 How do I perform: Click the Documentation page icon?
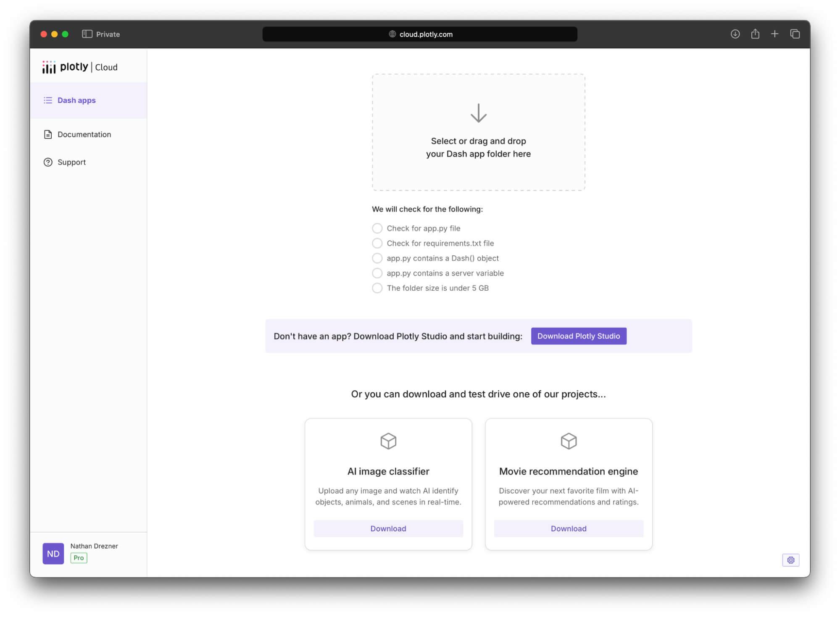48,134
